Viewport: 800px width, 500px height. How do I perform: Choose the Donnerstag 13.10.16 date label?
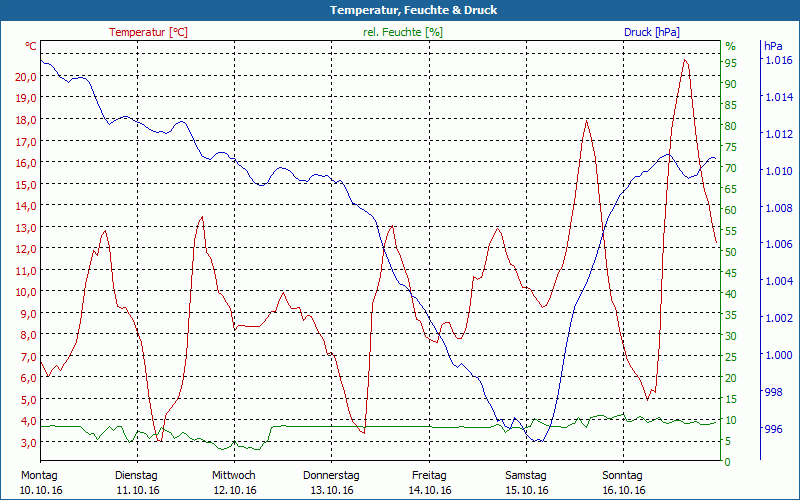tap(331, 483)
